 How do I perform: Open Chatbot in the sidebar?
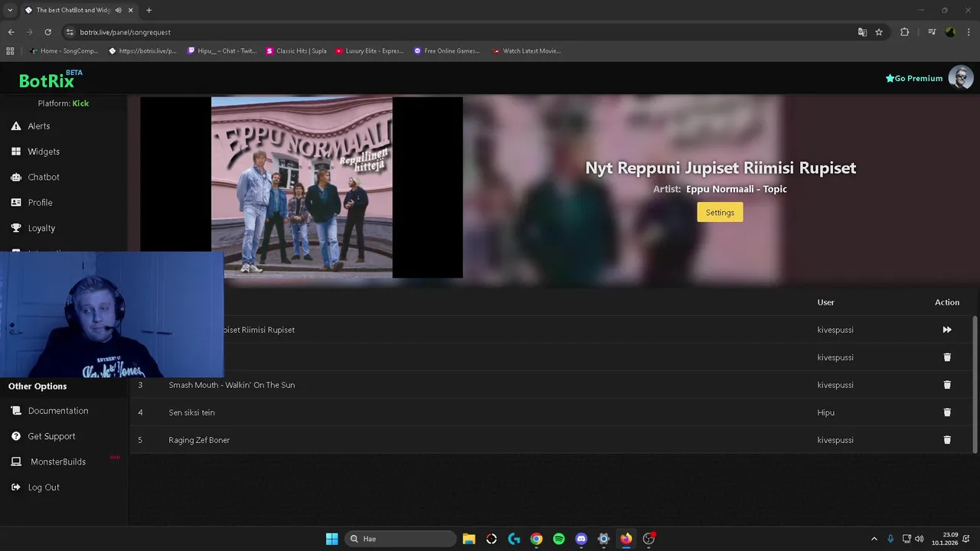[44, 177]
